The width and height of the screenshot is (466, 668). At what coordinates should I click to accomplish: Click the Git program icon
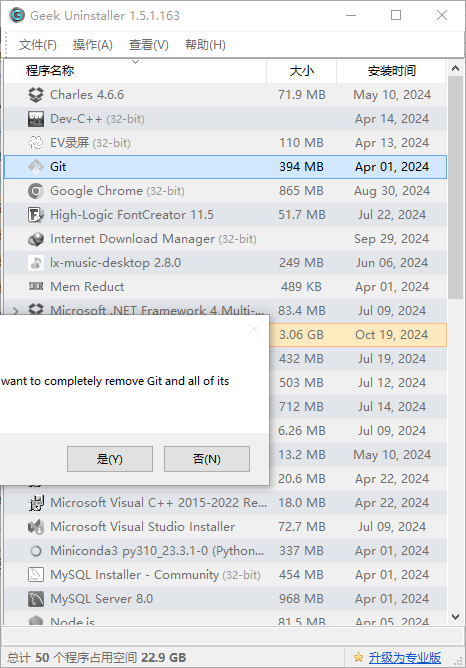(x=36, y=167)
